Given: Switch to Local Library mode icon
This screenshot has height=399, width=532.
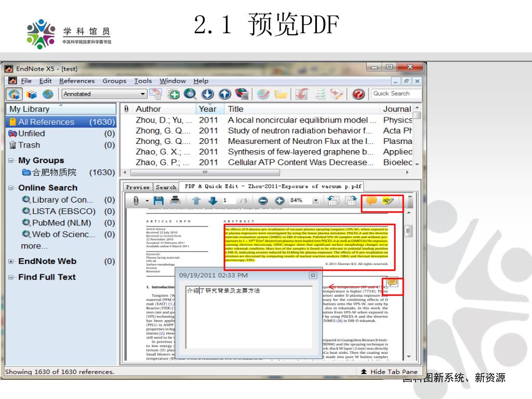Looking at the screenshot, I should [31, 94].
